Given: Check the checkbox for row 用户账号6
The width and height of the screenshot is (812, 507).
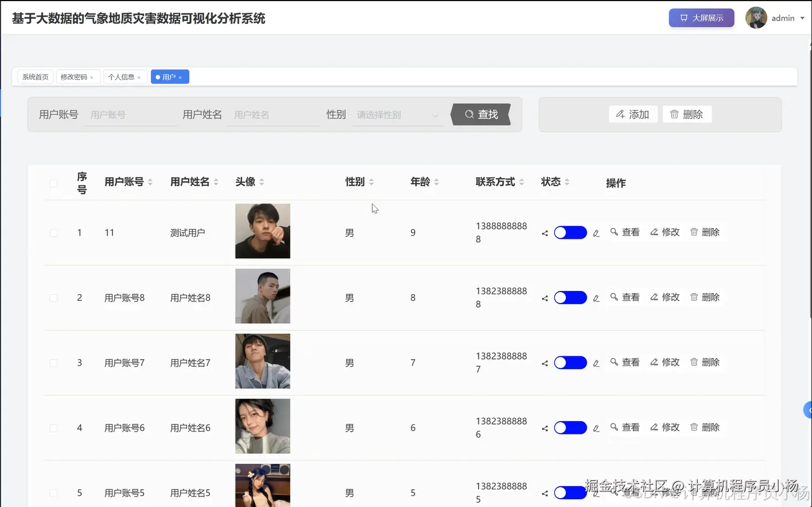Looking at the screenshot, I should pyautogui.click(x=53, y=428).
